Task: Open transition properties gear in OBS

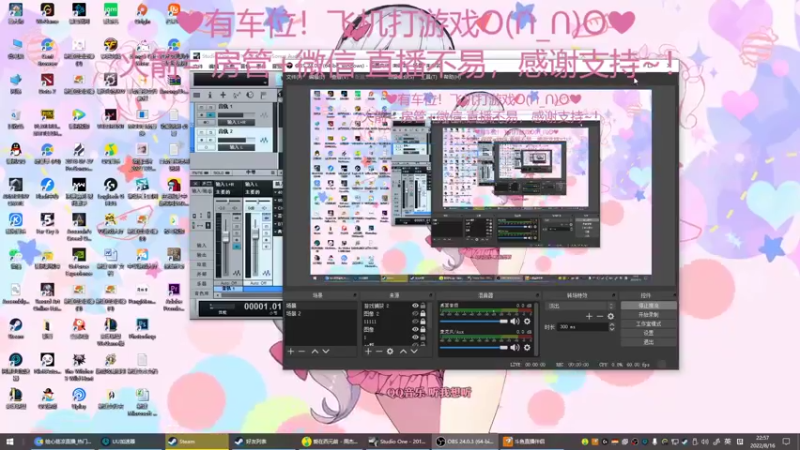Action: pyautogui.click(x=611, y=316)
